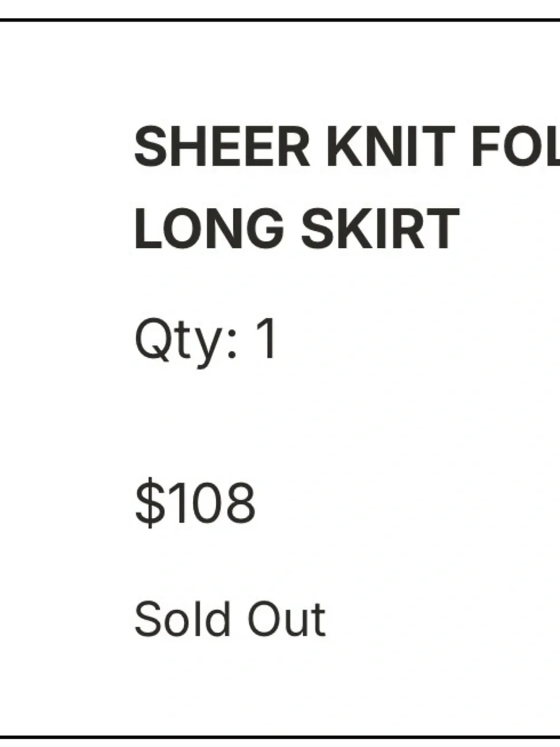Click the dollar sign of the price

click(150, 503)
